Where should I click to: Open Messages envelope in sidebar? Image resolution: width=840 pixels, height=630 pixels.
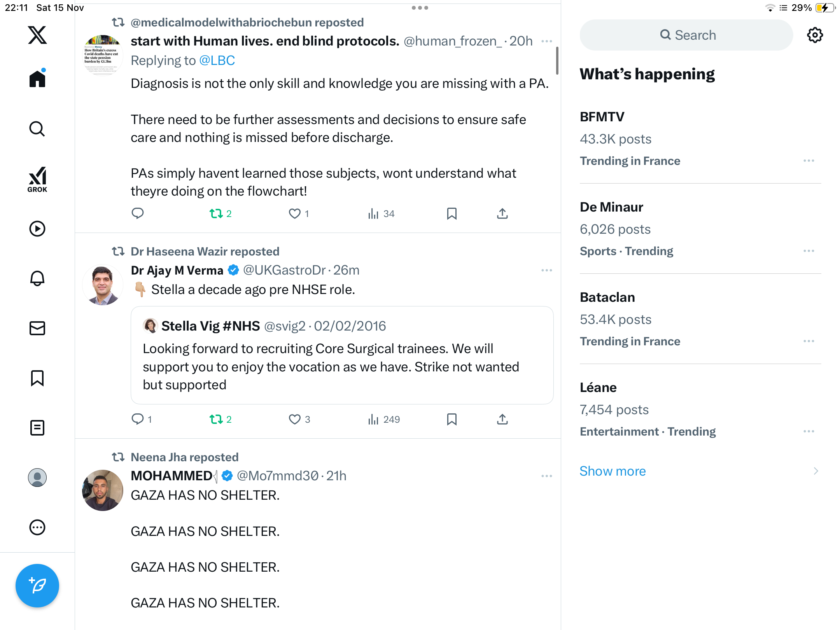pos(37,328)
